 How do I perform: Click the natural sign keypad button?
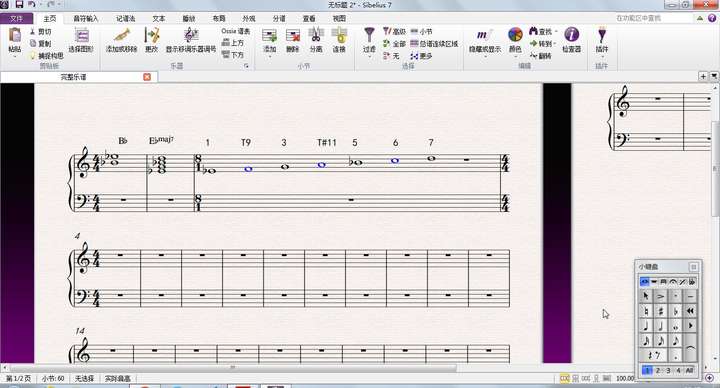[x=646, y=311]
